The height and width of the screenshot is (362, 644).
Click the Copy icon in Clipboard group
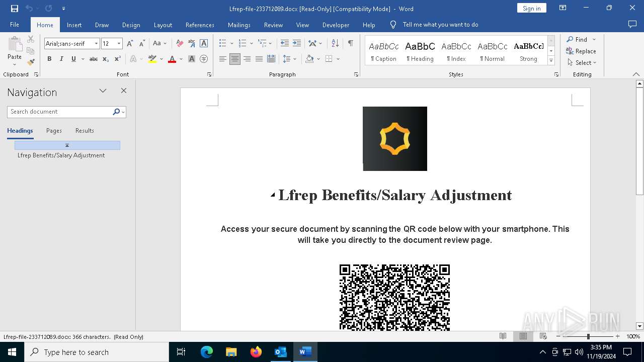tap(31, 51)
